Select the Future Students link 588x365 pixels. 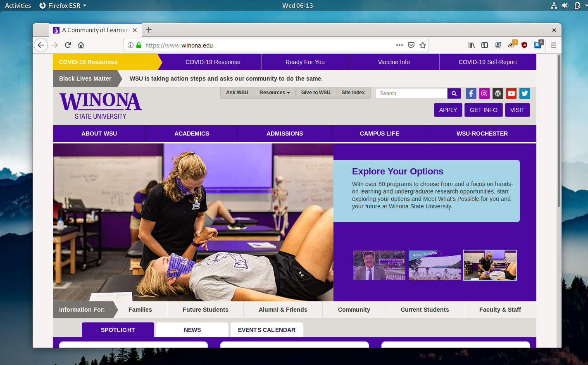click(205, 310)
